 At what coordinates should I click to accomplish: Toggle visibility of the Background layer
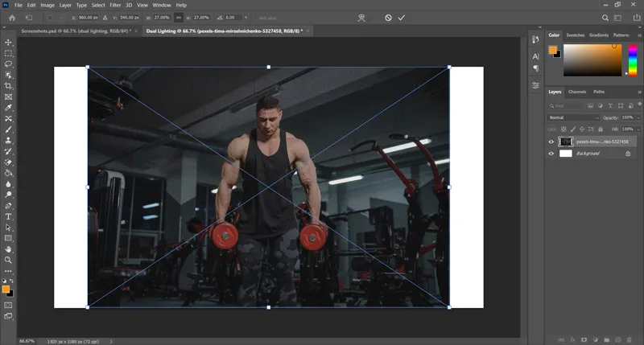551,153
